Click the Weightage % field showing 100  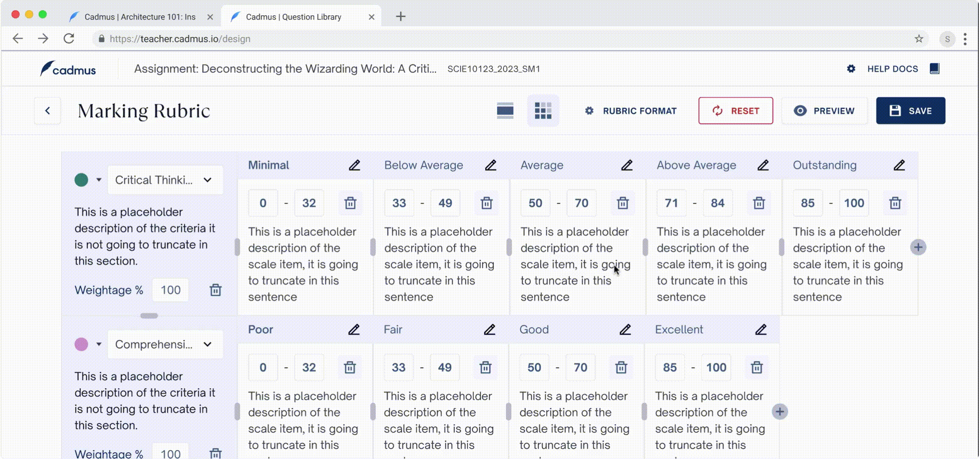point(171,290)
